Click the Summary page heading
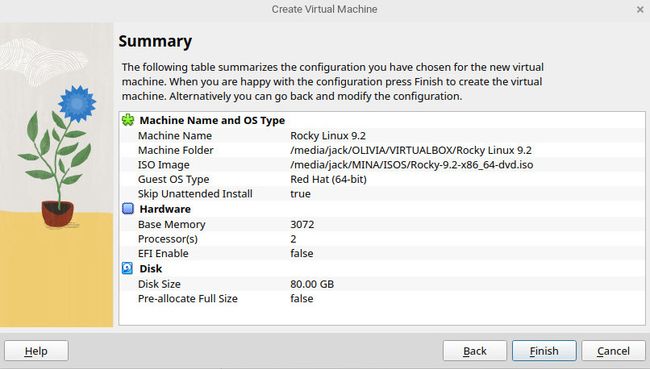Image resolution: width=650 pixels, height=369 pixels. 155,41
